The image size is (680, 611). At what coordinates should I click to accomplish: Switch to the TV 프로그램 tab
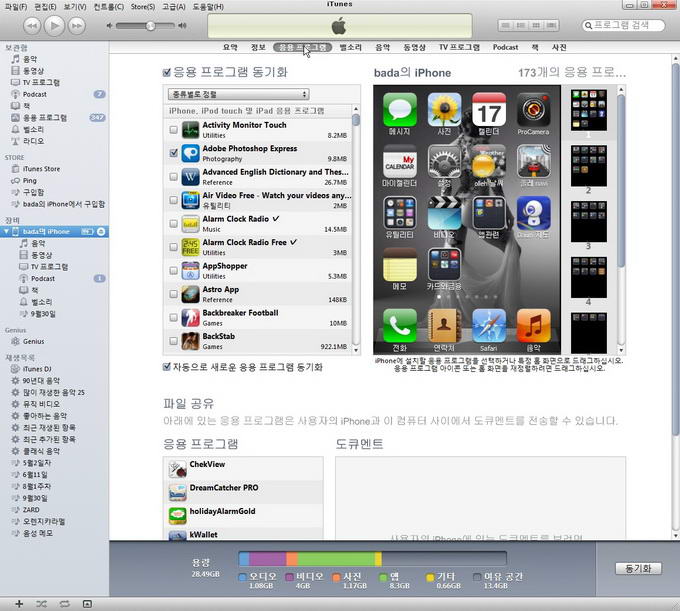tap(459, 47)
